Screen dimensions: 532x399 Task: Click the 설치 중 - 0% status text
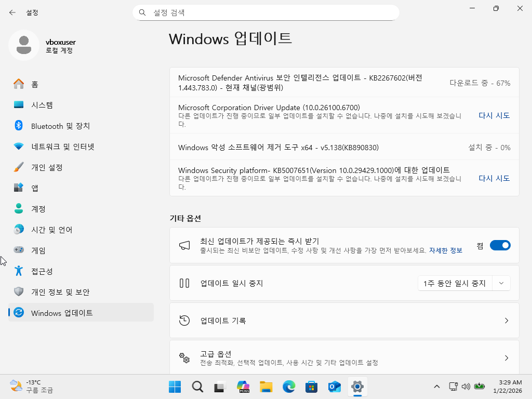pos(489,148)
